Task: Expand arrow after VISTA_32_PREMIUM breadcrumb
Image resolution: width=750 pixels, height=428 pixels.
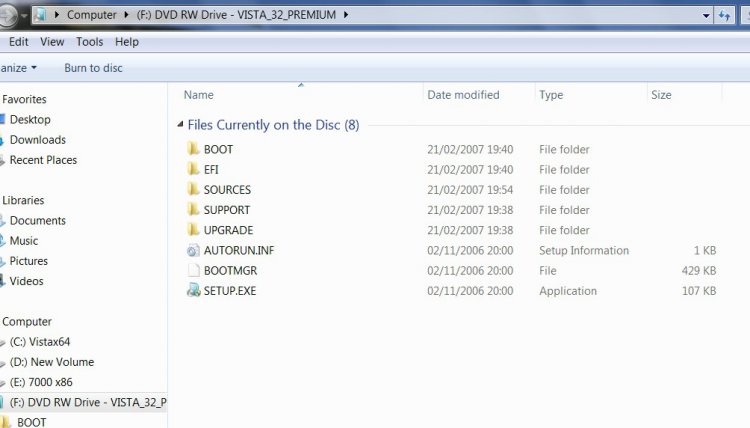Action: [x=346, y=15]
